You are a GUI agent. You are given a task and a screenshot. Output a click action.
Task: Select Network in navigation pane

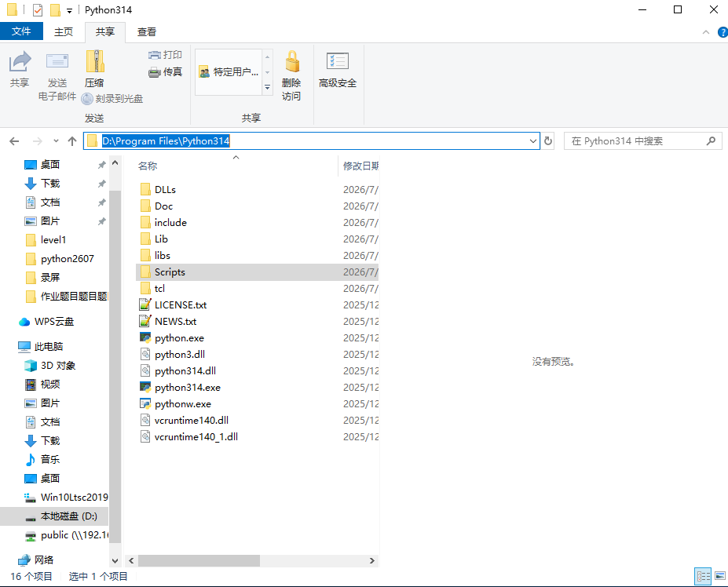click(44, 560)
